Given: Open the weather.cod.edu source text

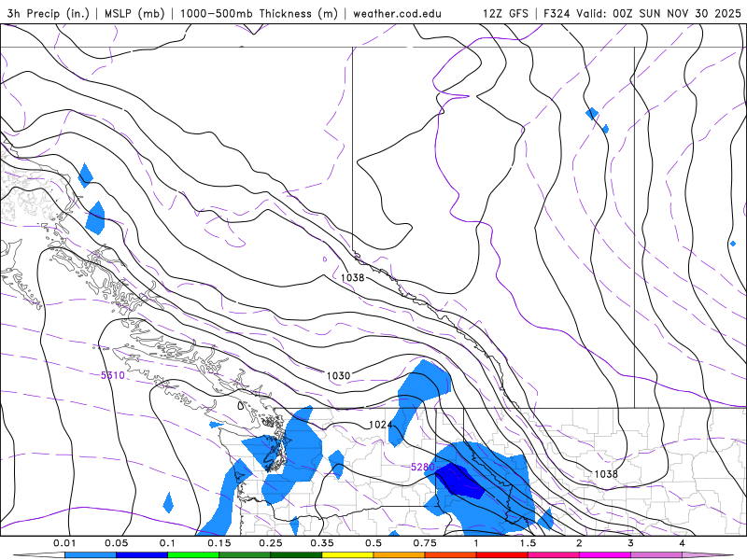Looking at the screenshot, I should tap(397, 13).
